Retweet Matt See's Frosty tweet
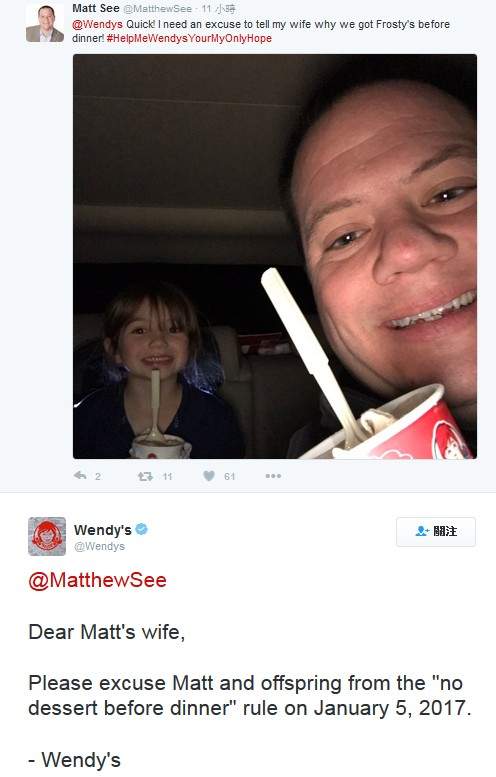 point(145,476)
